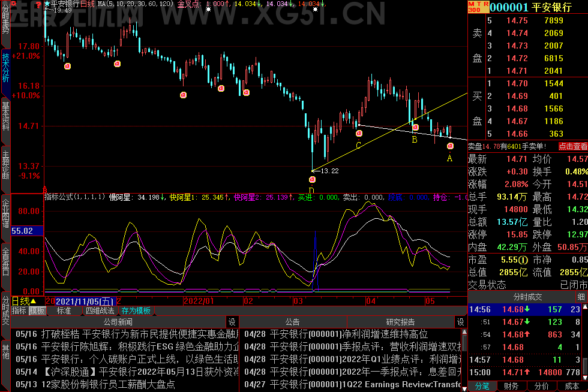Switch to the 公告 tab
The width and height of the screenshot is (588, 392).
click(293, 322)
